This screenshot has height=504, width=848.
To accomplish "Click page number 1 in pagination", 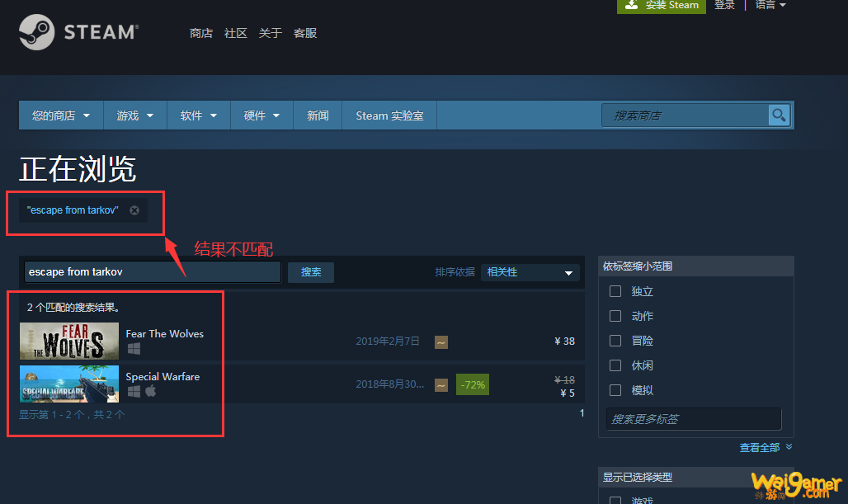I will pyautogui.click(x=582, y=413).
